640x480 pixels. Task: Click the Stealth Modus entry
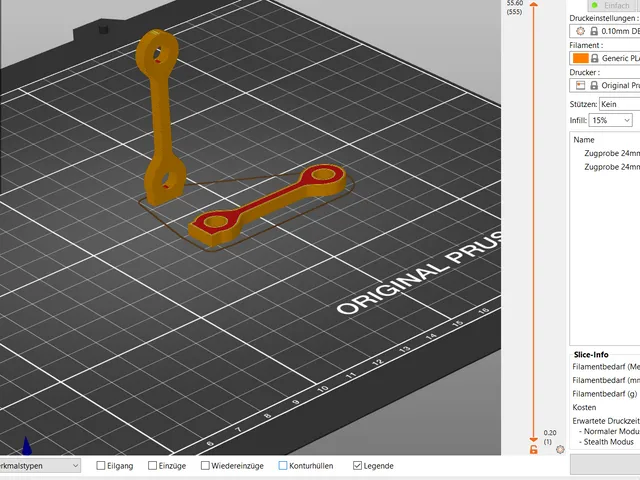(608, 442)
